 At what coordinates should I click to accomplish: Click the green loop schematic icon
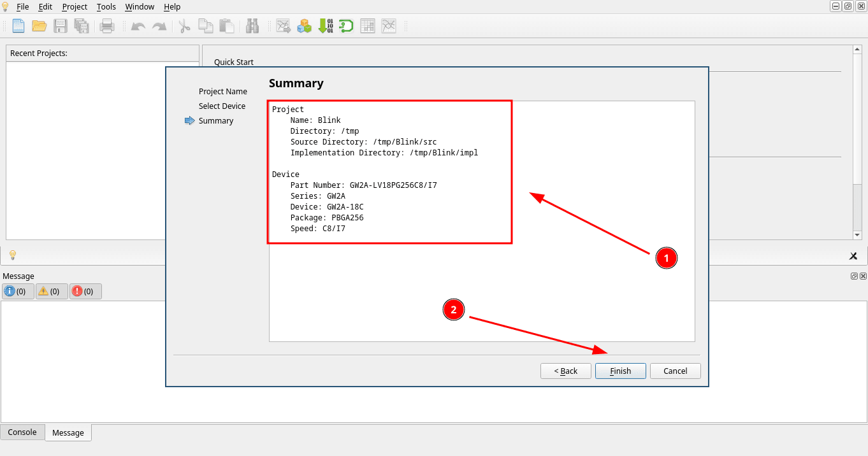(x=346, y=26)
